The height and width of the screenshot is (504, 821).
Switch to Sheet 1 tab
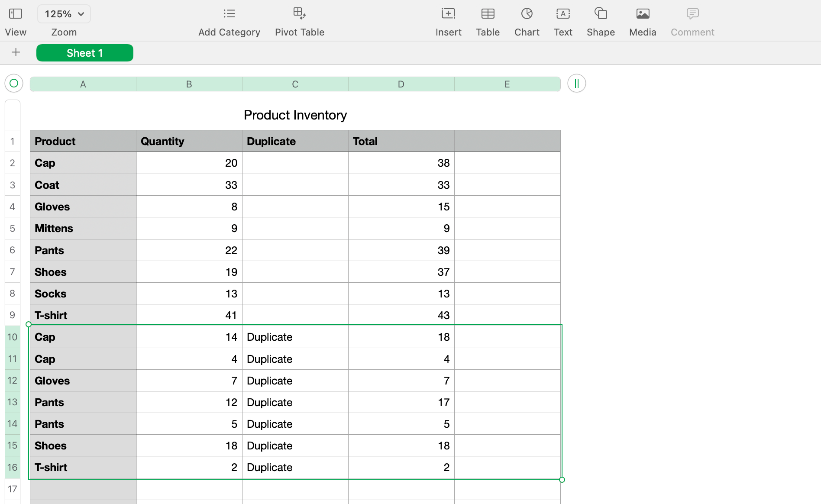point(84,52)
